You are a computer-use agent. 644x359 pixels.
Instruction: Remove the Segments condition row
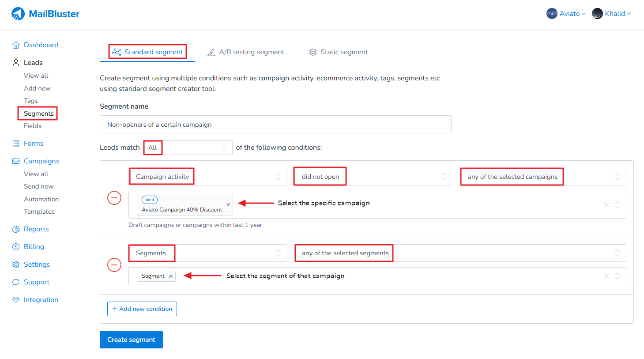(114, 265)
